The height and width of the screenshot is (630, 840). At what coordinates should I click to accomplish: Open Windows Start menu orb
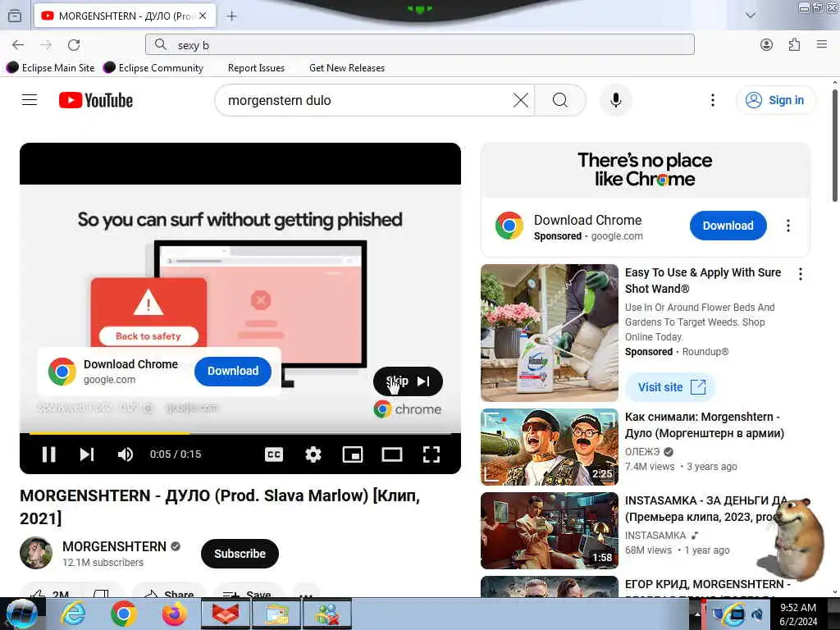(21, 614)
